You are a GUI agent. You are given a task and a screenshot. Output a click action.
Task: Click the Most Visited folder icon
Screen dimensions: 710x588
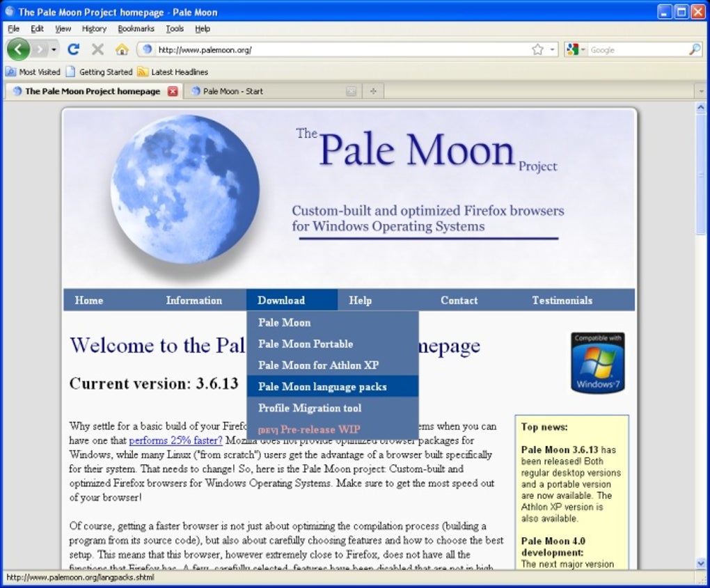point(10,72)
